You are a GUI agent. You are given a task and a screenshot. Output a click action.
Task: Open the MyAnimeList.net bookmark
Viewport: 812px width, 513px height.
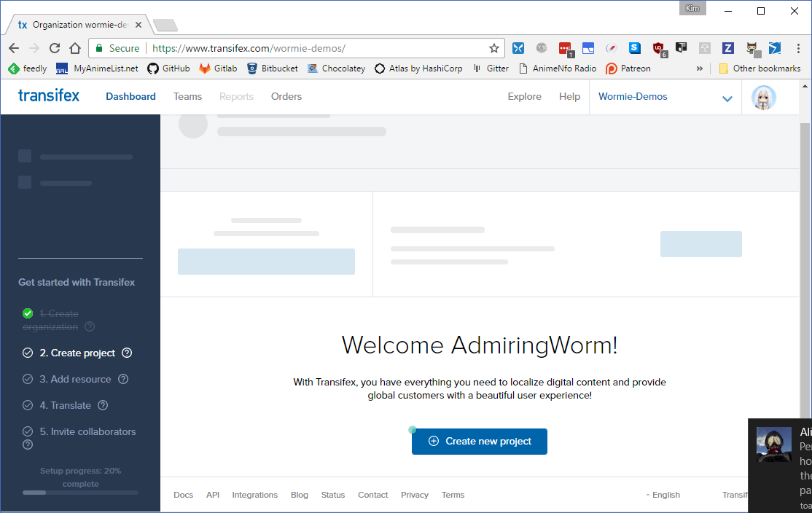pos(98,68)
